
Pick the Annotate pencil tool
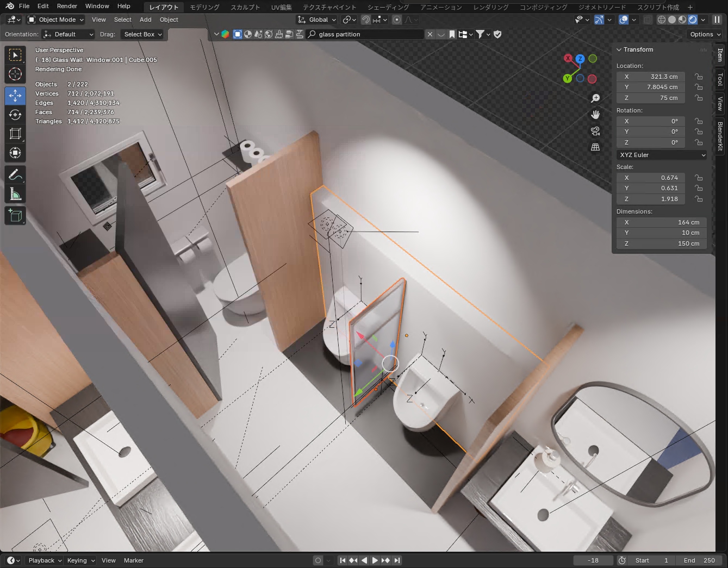(x=15, y=175)
